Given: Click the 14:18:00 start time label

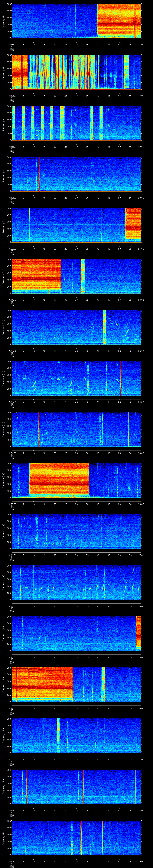Looking at the screenshot, I should point(12,147).
